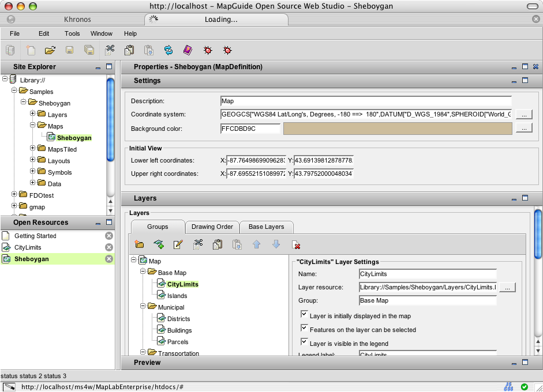Image resolution: width=543 pixels, height=392 pixels.
Task: Open the purple Help book icon
Action: pyautogui.click(x=188, y=50)
